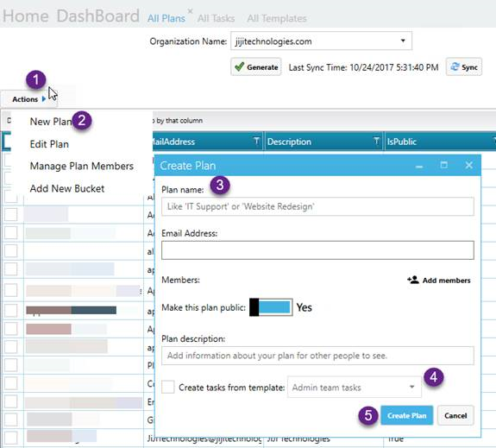
Task: Close the Create Plan dialog
Action: tap(468, 165)
